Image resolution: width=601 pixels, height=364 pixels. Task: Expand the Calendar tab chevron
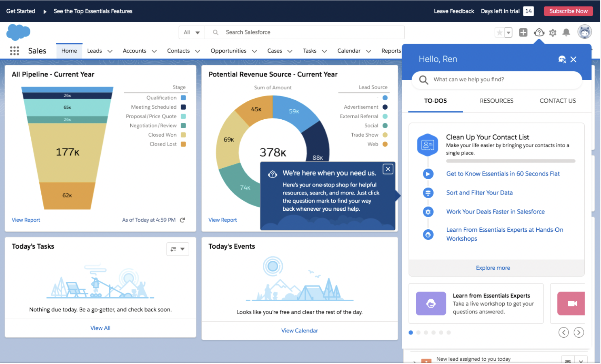point(368,51)
